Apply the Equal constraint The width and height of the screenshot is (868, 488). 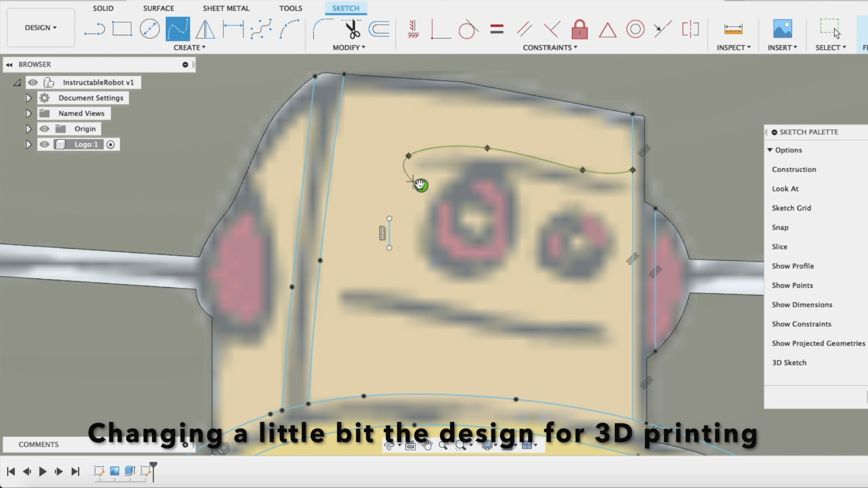click(496, 28)
